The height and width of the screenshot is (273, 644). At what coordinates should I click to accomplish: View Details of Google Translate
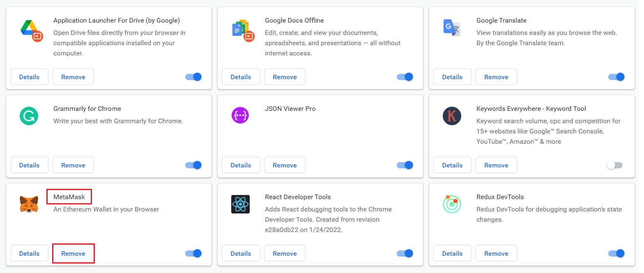(452, 77)
